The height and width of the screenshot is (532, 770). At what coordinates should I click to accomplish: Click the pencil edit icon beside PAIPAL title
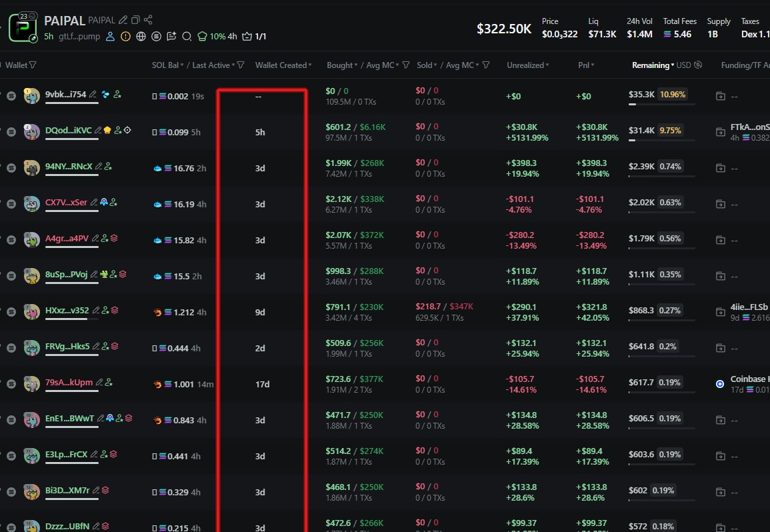tap(123, 20)
